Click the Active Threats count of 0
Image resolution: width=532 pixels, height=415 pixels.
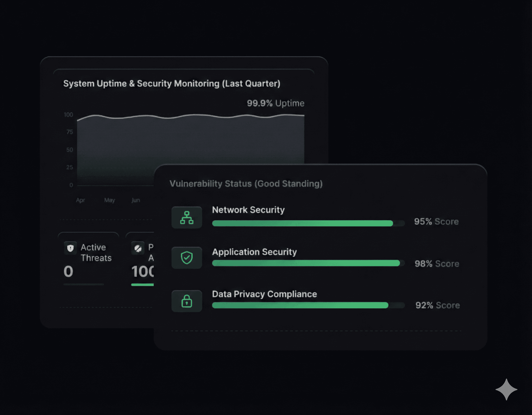click(69, 271)
